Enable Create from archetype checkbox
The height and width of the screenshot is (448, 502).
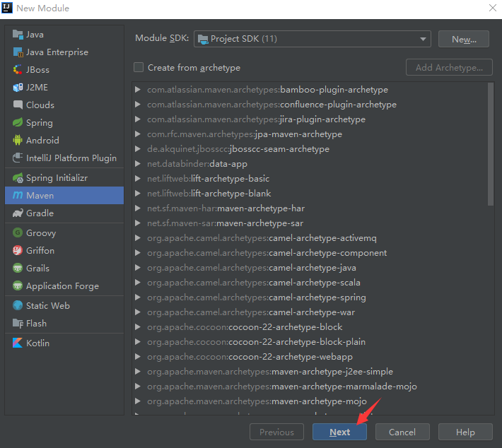pos(139,68)
